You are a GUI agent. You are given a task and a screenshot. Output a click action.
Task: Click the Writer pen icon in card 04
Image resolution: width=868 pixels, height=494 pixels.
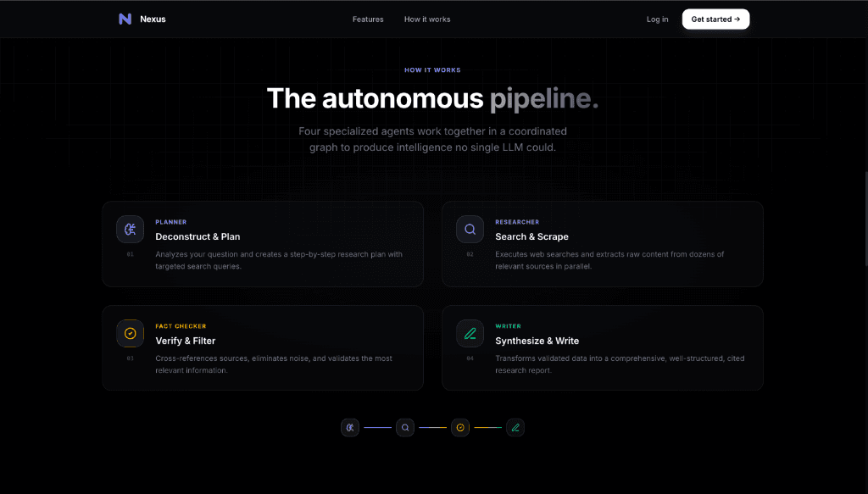coord(470,334)
